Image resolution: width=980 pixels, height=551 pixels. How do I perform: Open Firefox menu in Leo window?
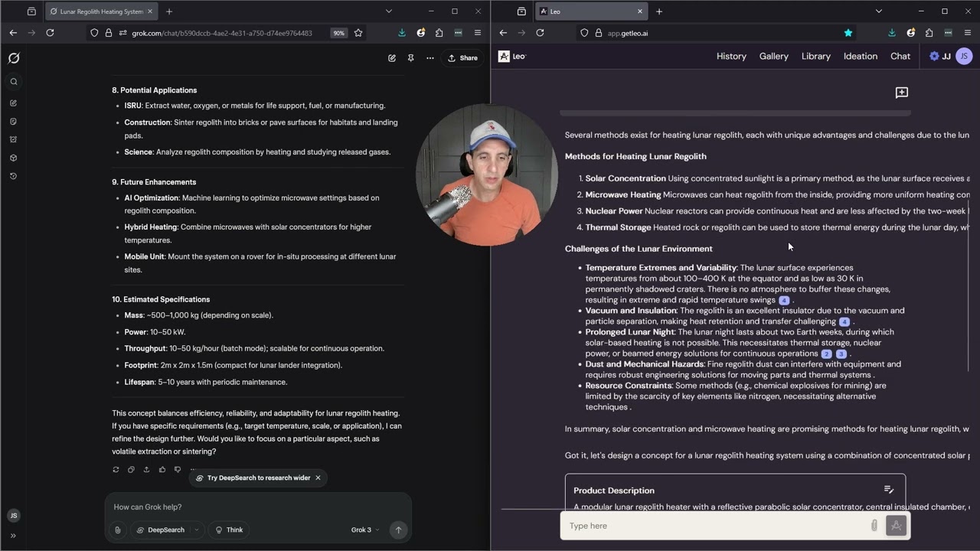[x=967, y=33]
